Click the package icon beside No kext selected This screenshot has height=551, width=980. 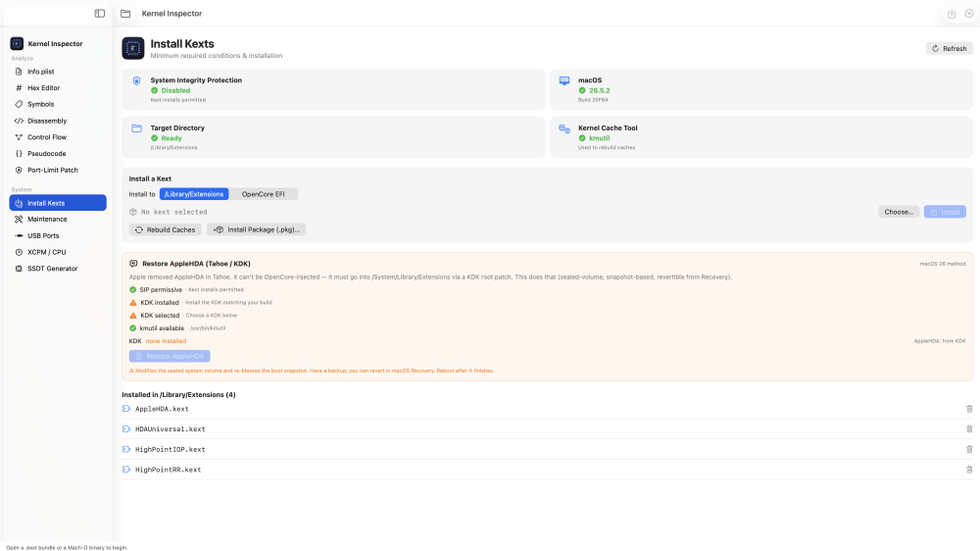(133, 212)
